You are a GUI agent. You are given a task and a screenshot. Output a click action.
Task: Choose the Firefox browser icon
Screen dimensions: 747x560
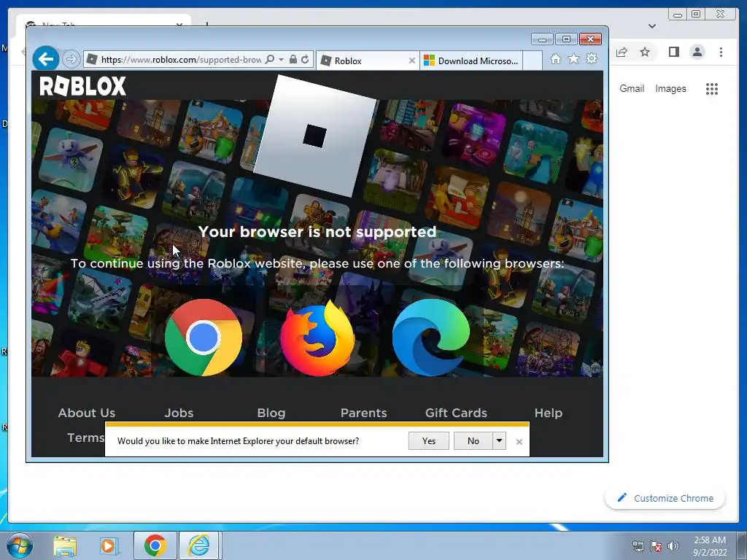317,338
